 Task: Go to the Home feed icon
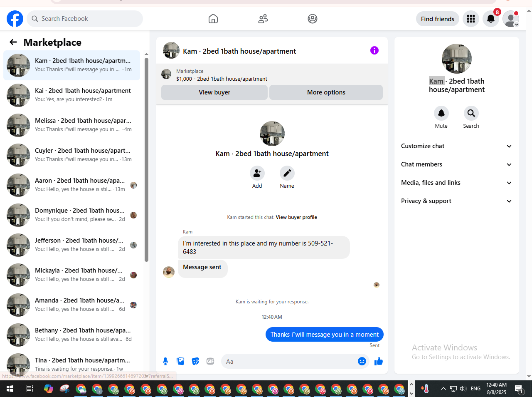(213, 19)
